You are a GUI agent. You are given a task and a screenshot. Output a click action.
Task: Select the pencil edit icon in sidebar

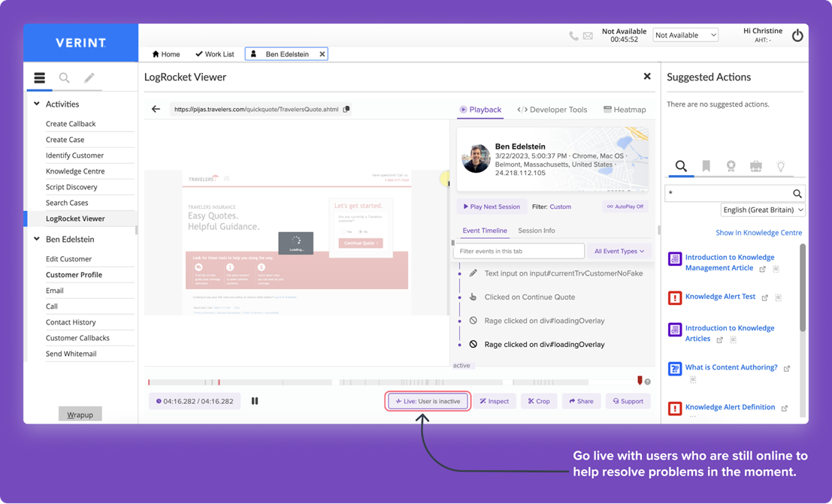[89, 78]
